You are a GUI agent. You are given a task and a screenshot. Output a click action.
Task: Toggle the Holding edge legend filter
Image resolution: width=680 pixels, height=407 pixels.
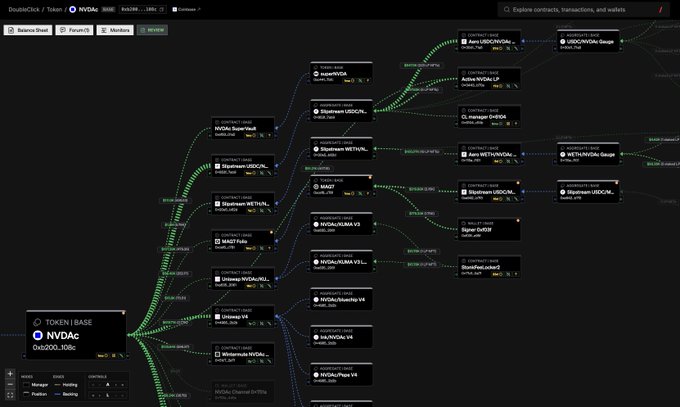[66, 385]
